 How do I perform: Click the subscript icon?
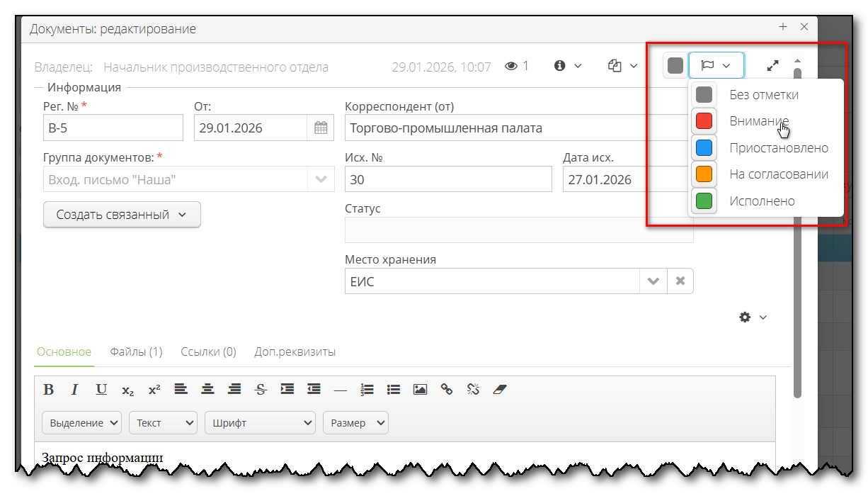127,389
